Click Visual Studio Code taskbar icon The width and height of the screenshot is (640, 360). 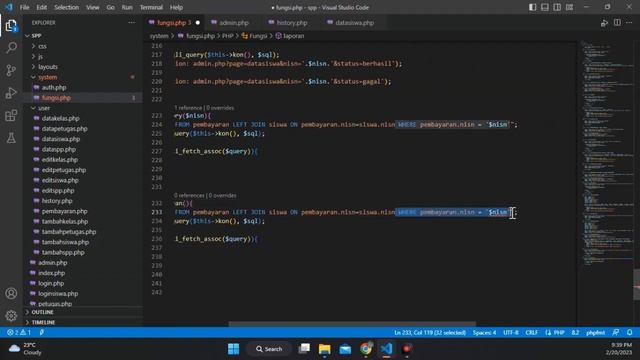click(x=386, y=349)
